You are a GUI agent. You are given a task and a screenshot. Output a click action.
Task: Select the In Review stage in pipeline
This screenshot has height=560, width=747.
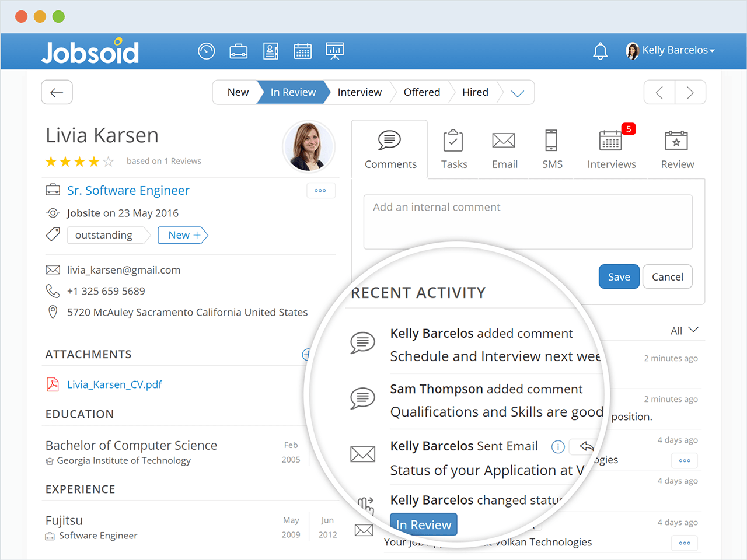[x=293, y=92]
